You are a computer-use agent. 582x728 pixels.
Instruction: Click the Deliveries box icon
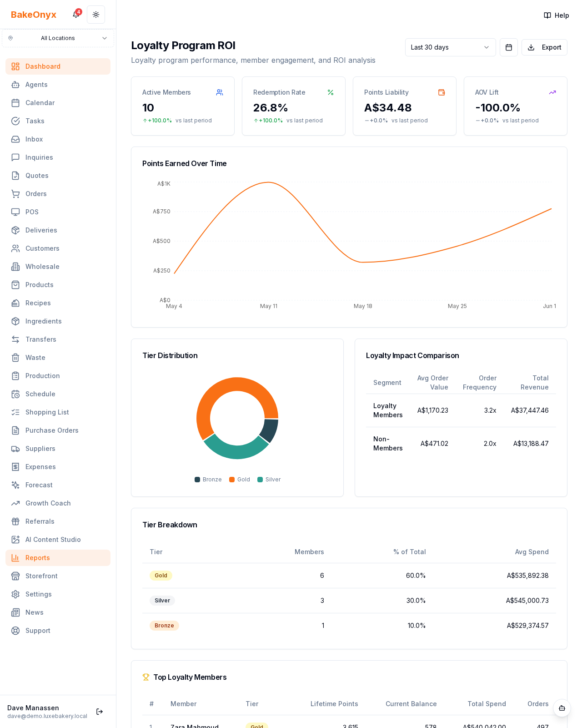coord(15,230)
